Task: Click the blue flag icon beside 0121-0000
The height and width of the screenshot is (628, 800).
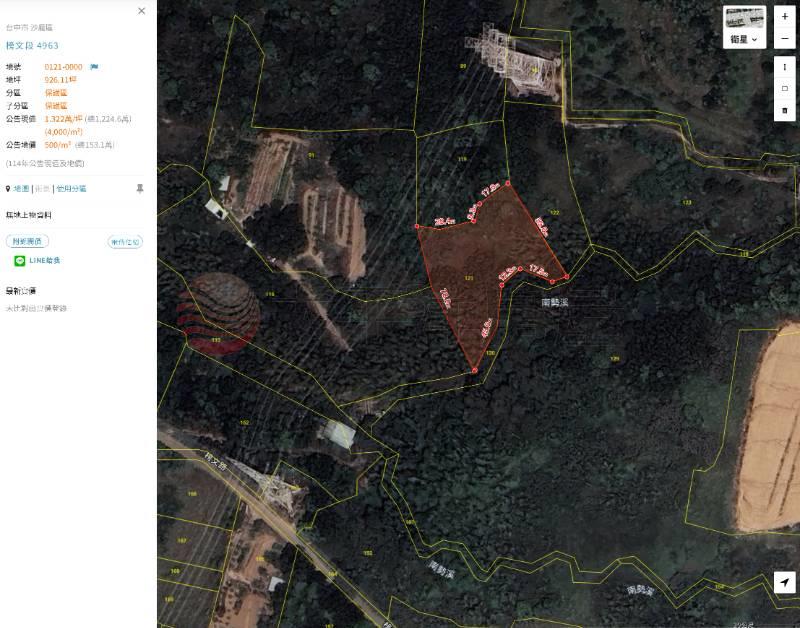Action: tap(94, 67)
